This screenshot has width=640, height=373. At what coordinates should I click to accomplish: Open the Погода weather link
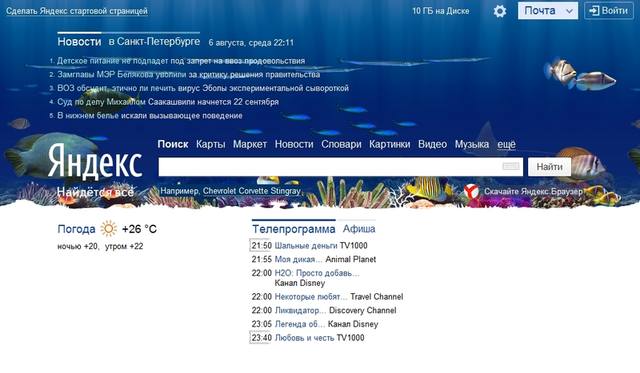pos(76,229)
